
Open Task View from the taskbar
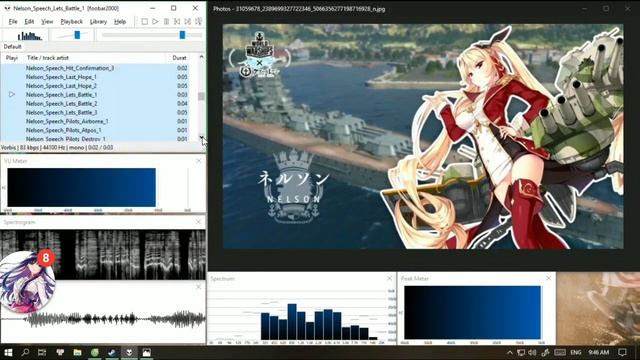42,352
